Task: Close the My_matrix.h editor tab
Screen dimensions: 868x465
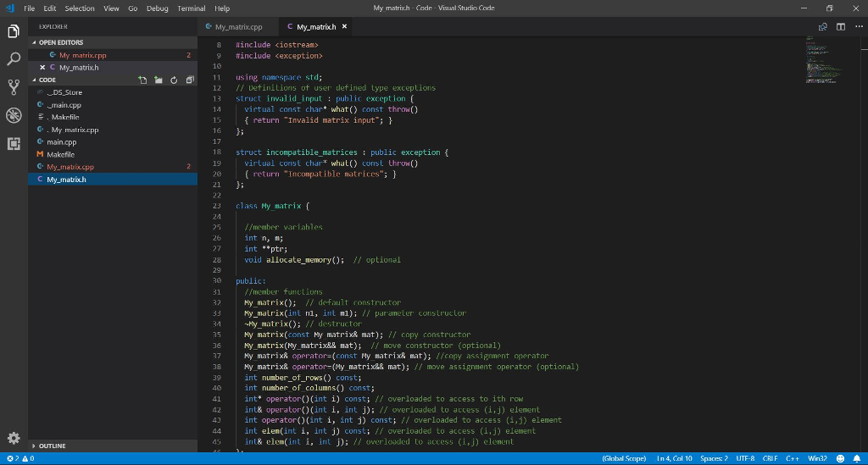Action: (x=344, y=26)
